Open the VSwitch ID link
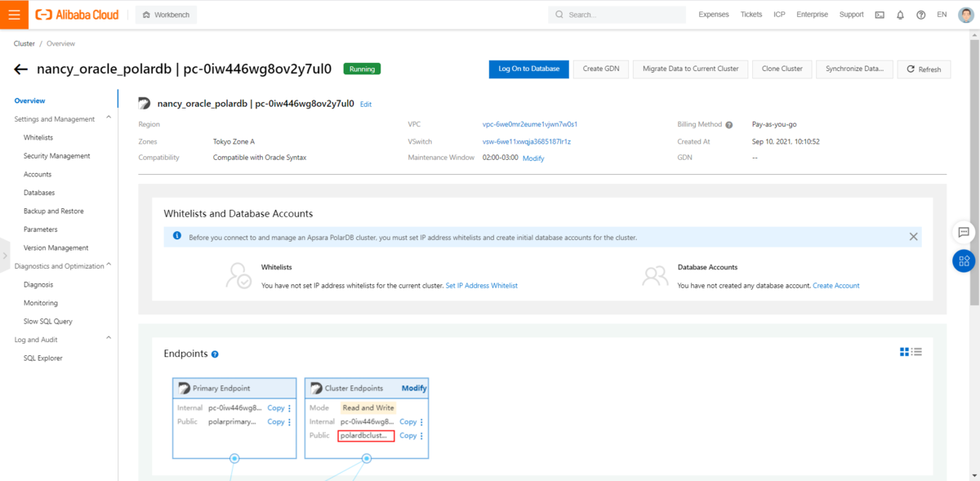The width and height of the screenshot is (980, 481). 527,141
